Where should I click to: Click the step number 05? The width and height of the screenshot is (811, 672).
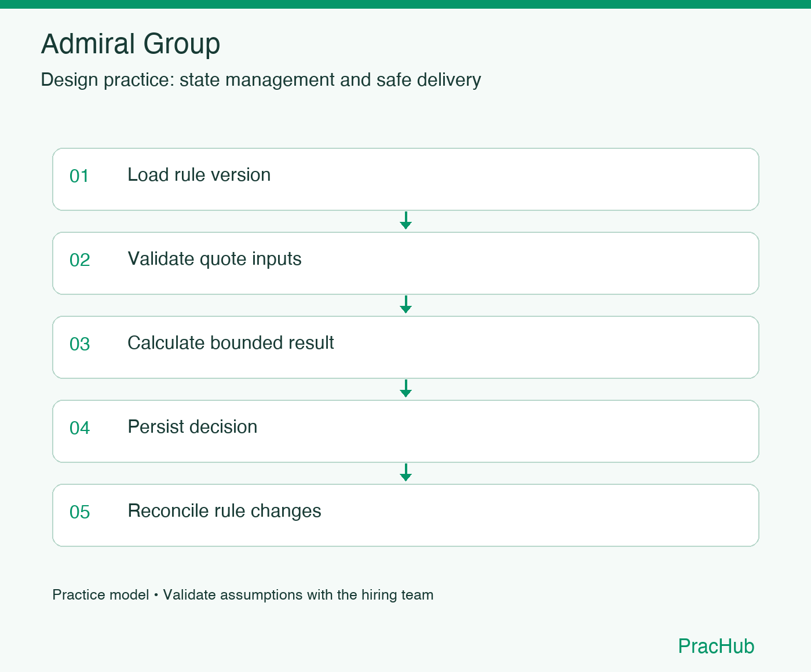coord(79,512)
